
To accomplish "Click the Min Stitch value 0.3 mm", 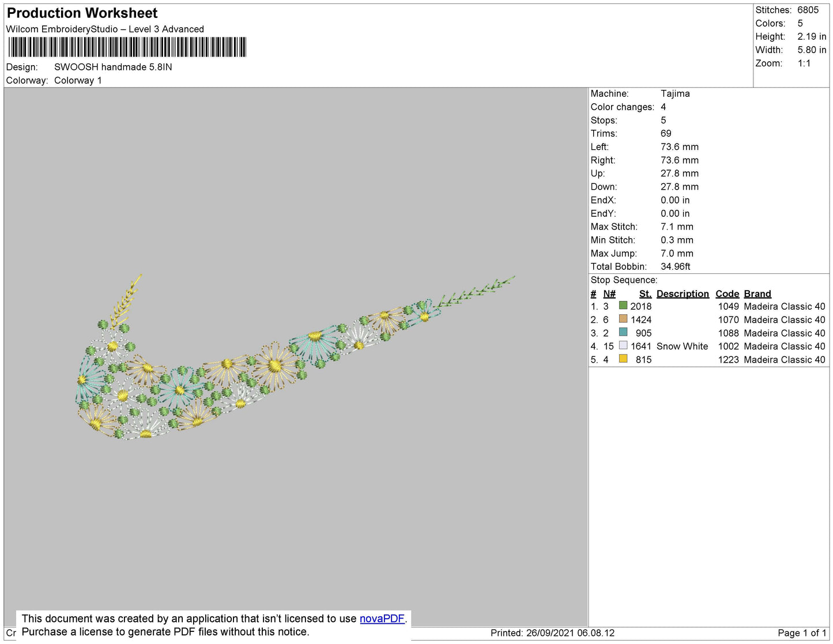I will click(677, 240).
